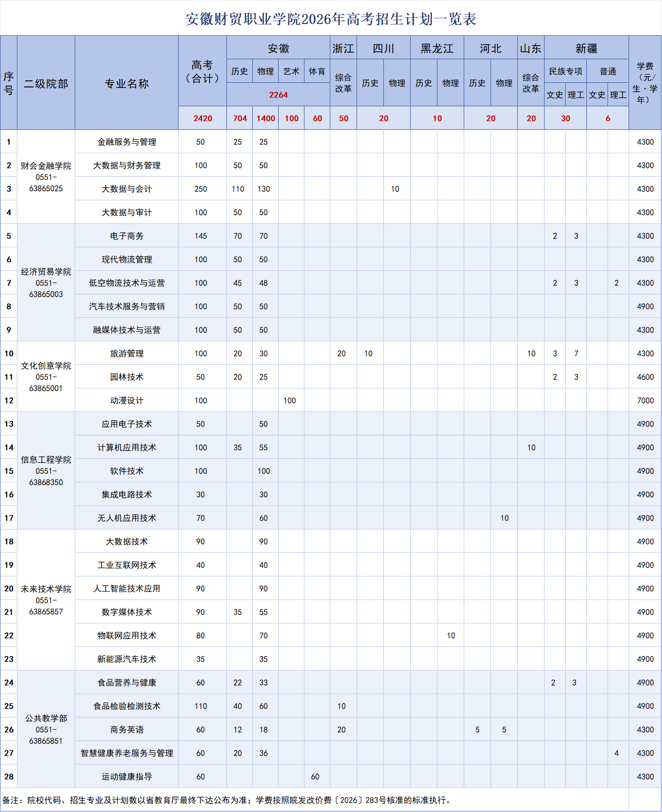Click the 经济贸易学院 department cell

tap(46, 283)
